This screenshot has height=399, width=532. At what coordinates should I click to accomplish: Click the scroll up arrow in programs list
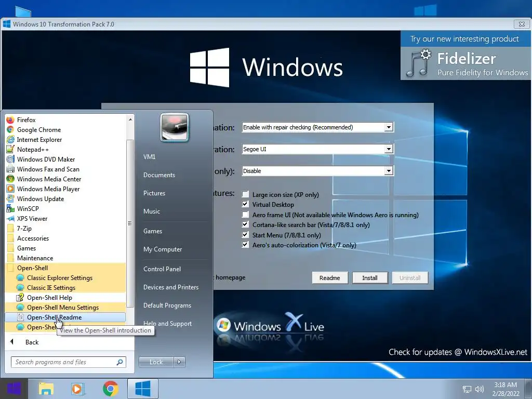click(130, 119)
